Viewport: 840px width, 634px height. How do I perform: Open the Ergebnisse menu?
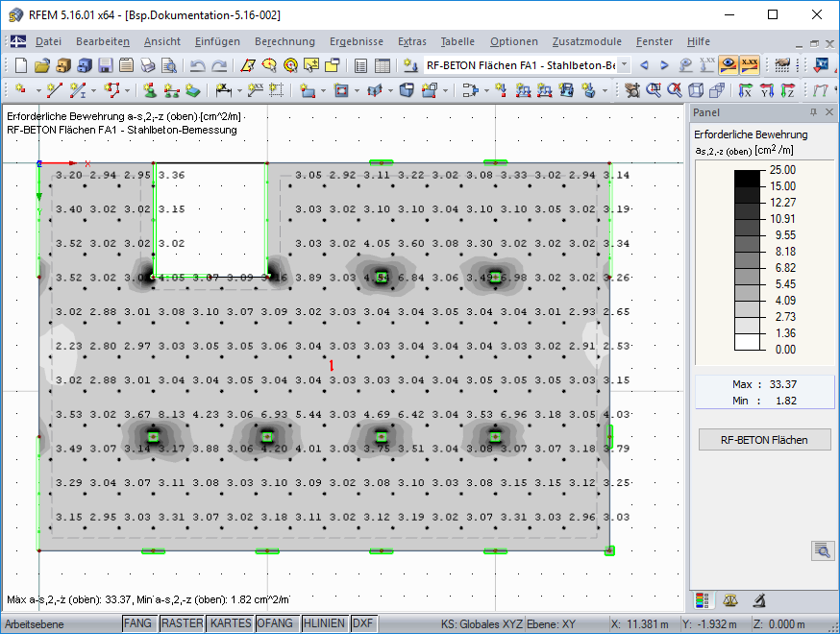pyautogui.click(x=357, y=41)
